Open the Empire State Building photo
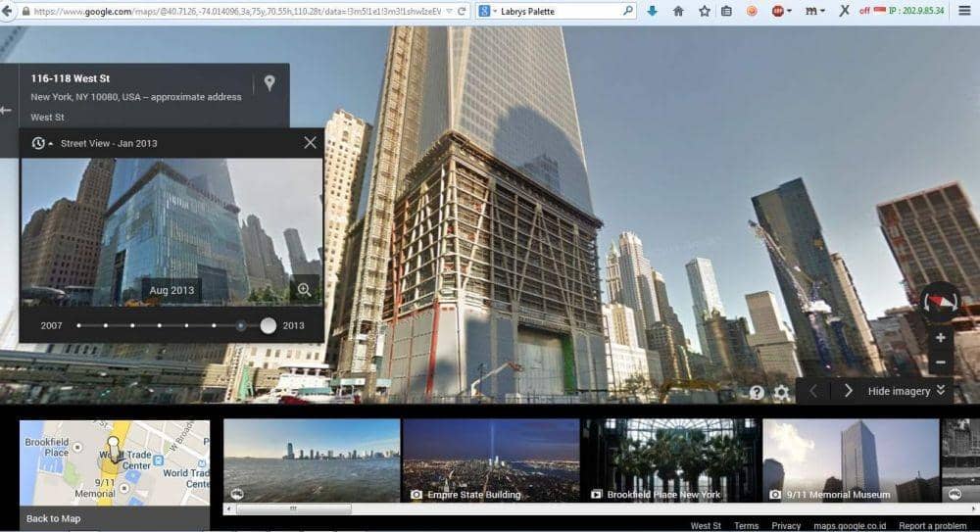Viewport: 980px width, 532px height. click(491, 460)
